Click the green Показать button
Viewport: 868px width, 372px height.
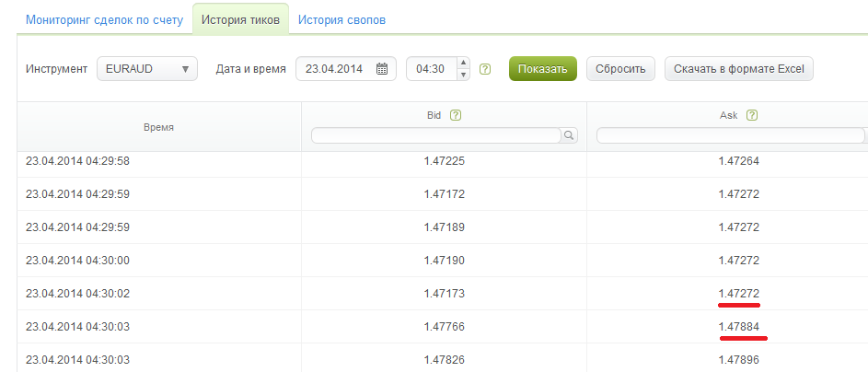(x=543, y=69)
